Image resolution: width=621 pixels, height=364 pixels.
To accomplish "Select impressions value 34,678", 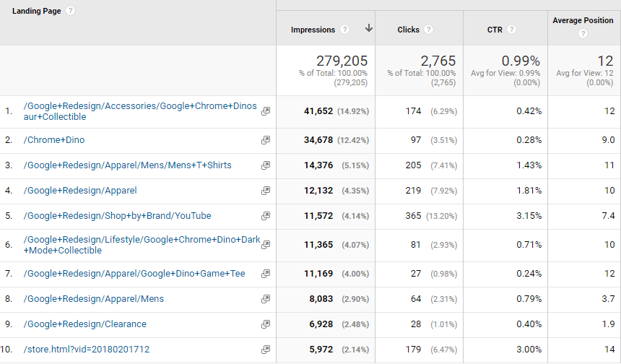I will [318, 140].
